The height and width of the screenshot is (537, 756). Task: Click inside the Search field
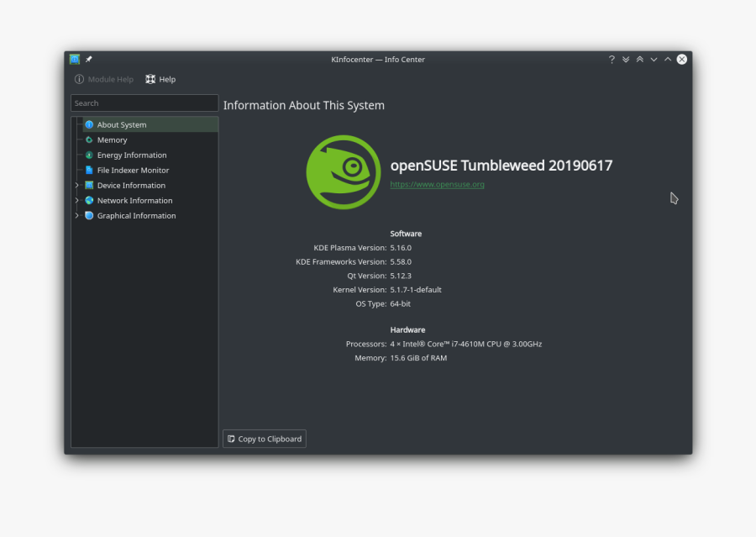(143, 103)
